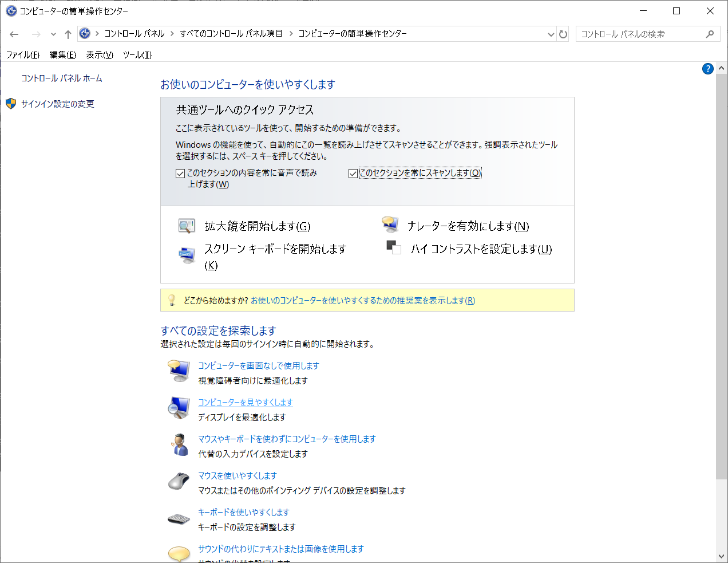This screenshot has height=563, width=728.
Task: Click the keyboard icon beside キーボードを使いやすくします
Action: coord(179,518)
